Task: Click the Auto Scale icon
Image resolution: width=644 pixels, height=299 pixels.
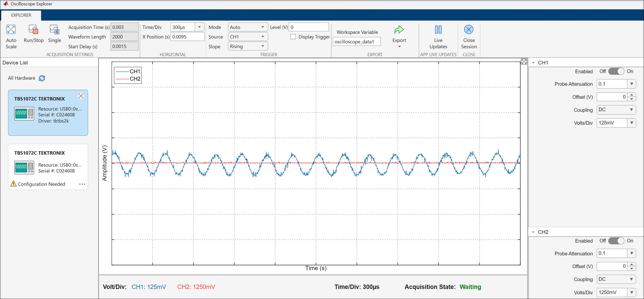Action: point(11,30)
